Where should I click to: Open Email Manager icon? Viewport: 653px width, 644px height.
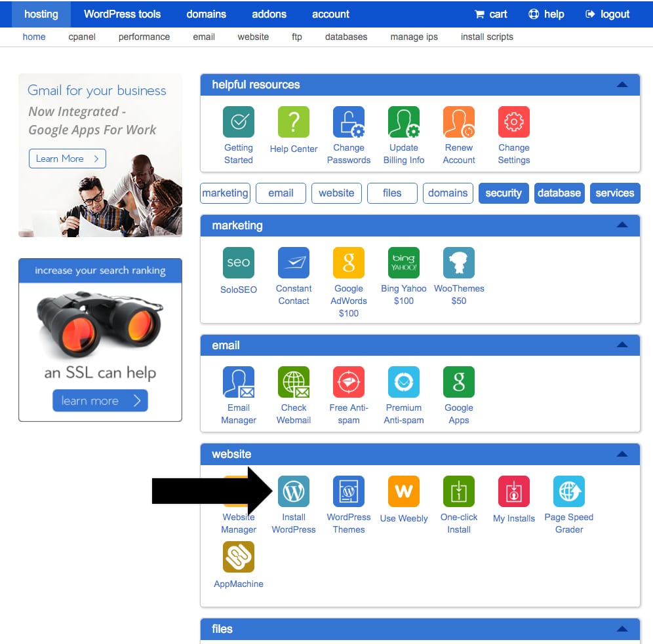(238, 382)
